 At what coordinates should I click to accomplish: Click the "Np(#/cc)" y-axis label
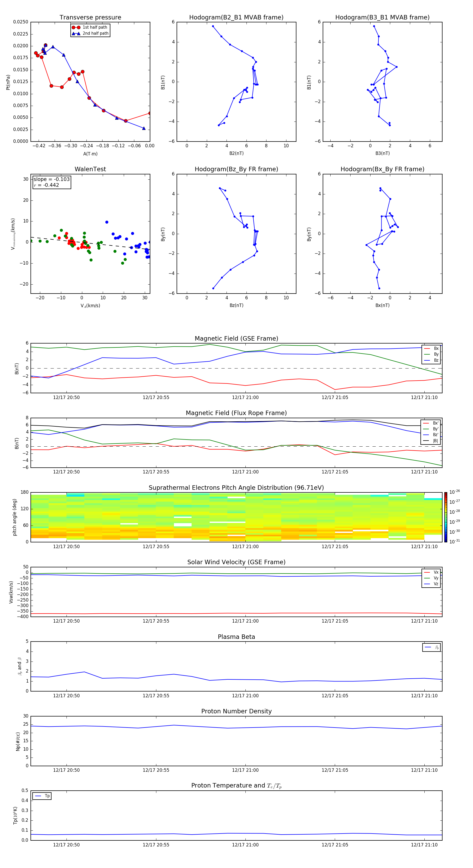(18, 741)
